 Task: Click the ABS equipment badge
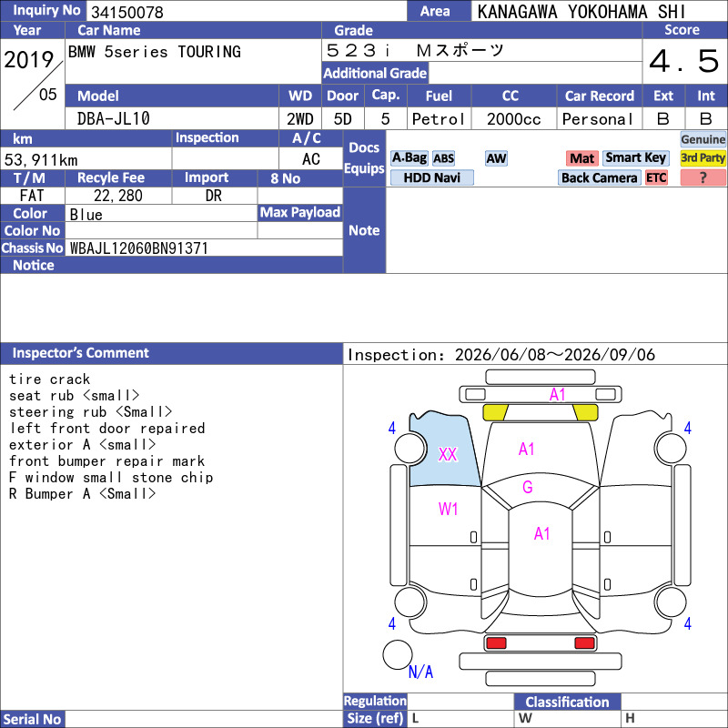(443, 158)
